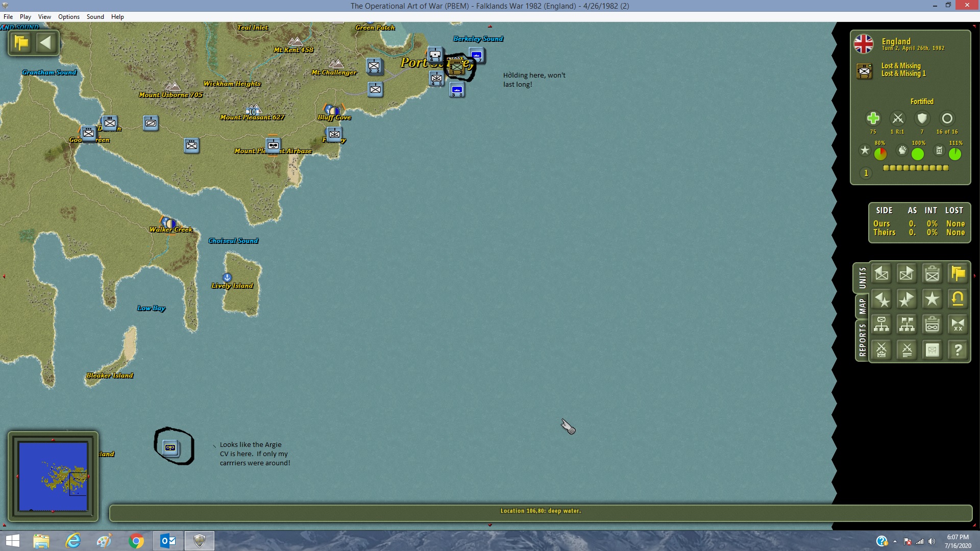980x551 pixels.
Task: Select the unit counter at Mount Pleasant Airbase
Action: coord(273,145)
